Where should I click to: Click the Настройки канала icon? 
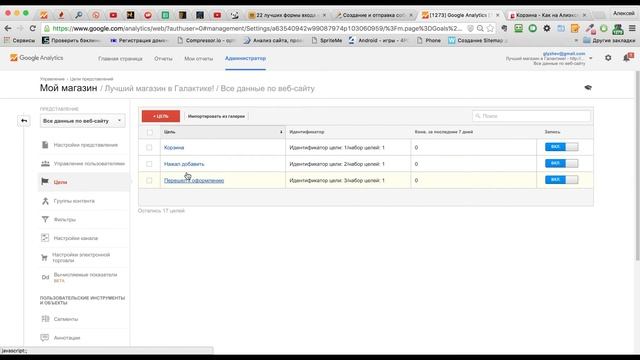point(45,238)
